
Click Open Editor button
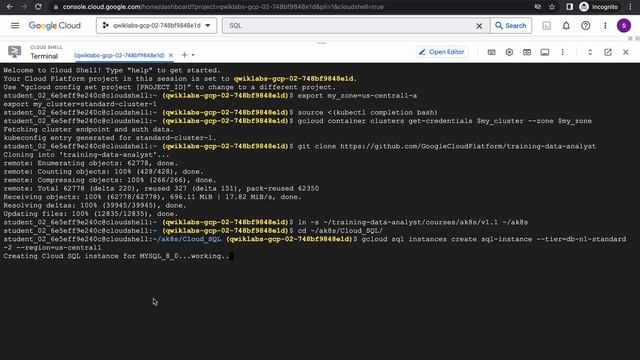coord(442,52)
